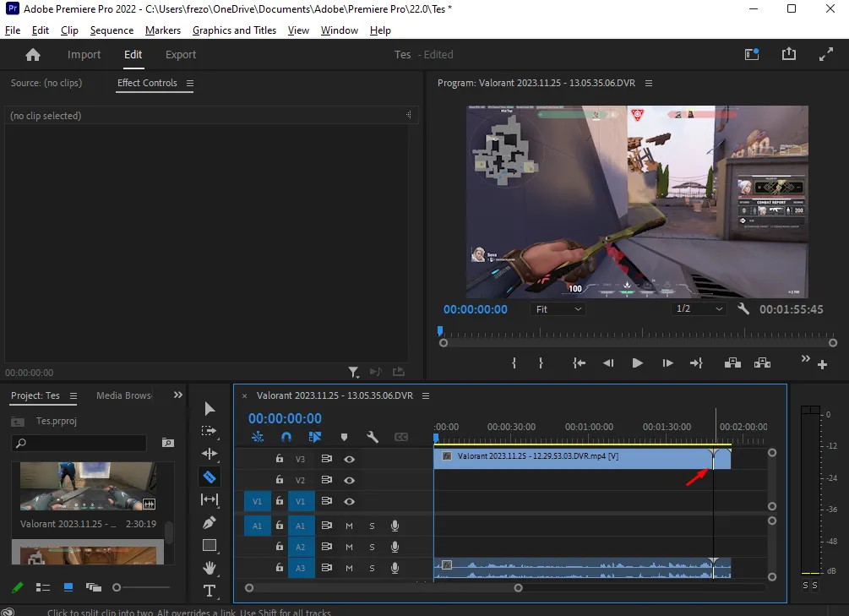This screenshot has width=849, height=616.
Task: Toggle Snap in timeline magnet icon
Action: tap(286, 437)
